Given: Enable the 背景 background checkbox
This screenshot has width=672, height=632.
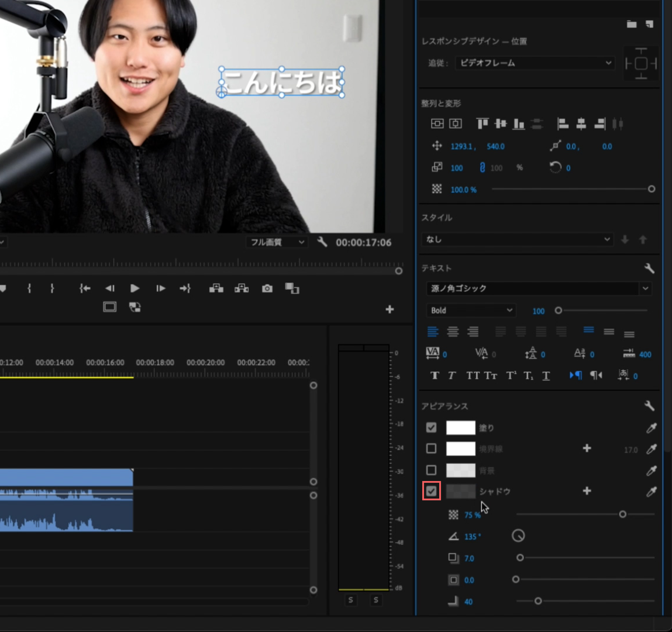Looking at the screenshot, I should (x=431, y=470).
